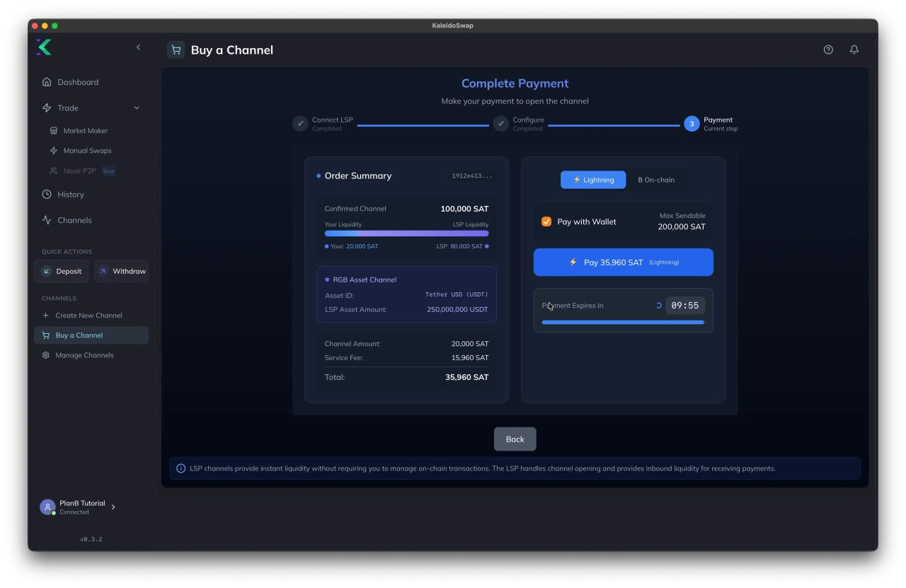Click the KaleidoSwap logo
906x588 pixels.
43,47
